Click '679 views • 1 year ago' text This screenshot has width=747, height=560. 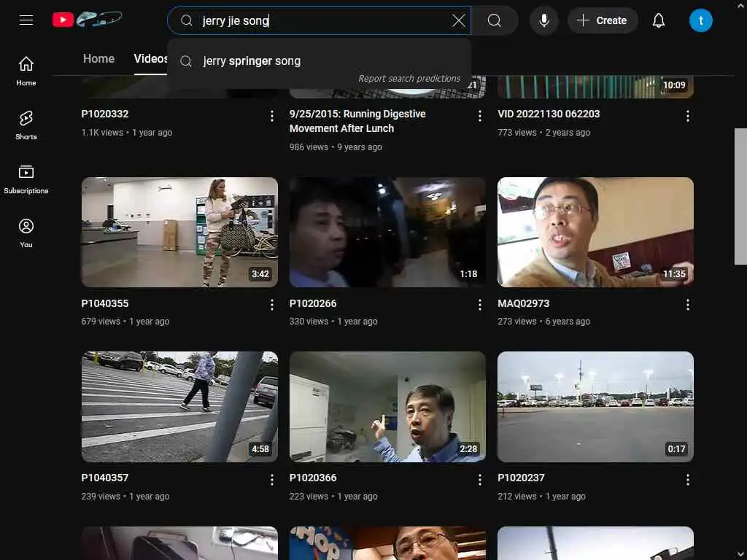(x=125, y=322)
